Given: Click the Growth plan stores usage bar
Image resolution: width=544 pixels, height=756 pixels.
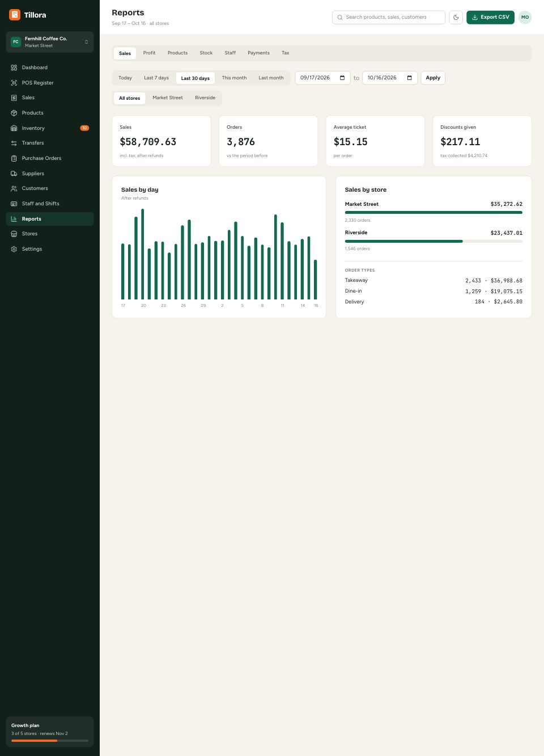Looking at the screenshot, I should [x=50, y=741].
